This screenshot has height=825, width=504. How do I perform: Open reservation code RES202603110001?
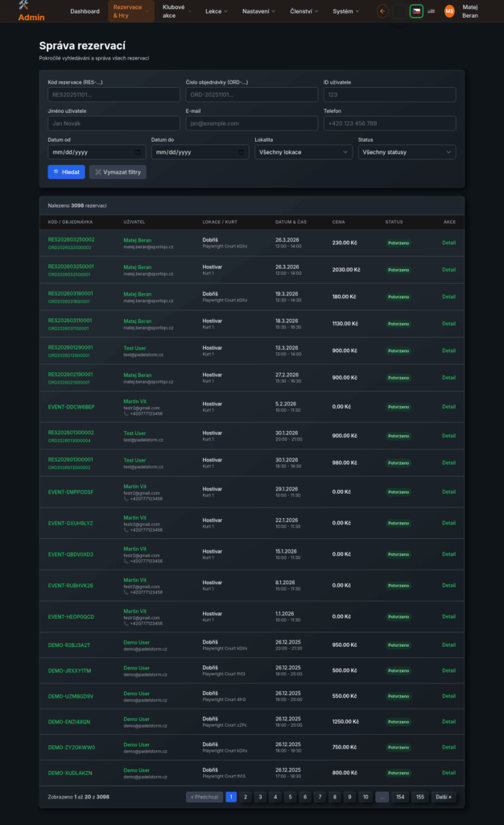(70, 321)
